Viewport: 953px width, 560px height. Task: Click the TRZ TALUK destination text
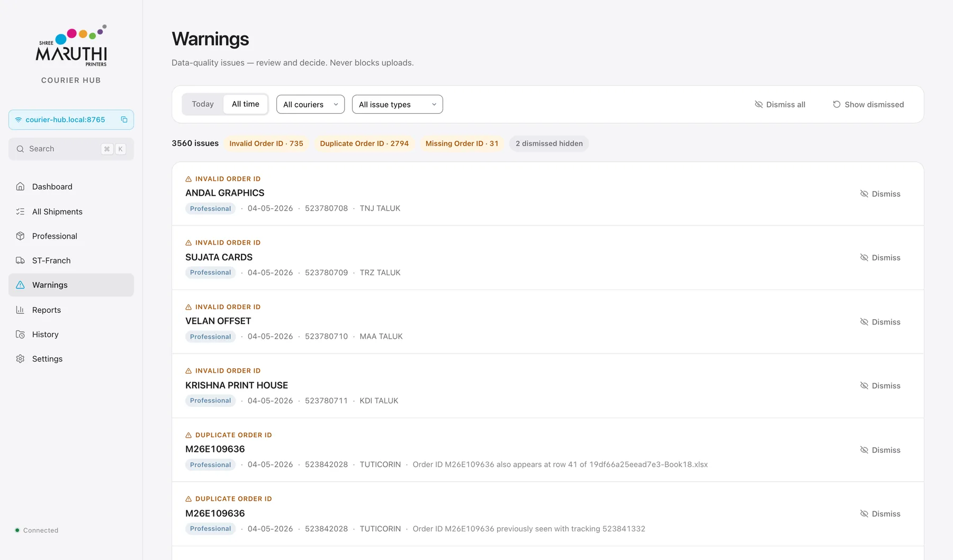point(380,273)
